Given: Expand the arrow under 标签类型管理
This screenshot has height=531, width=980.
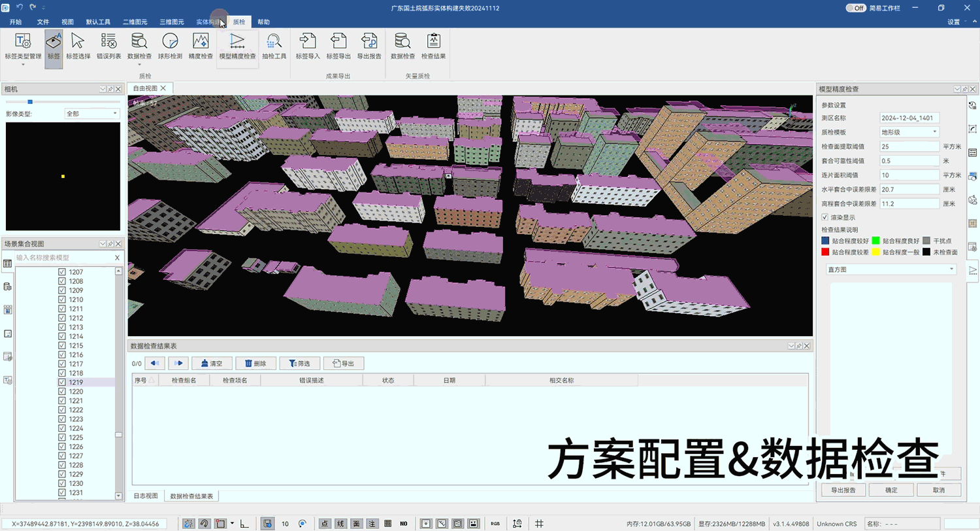Looking at the screenshot, I should click(23, 65).
